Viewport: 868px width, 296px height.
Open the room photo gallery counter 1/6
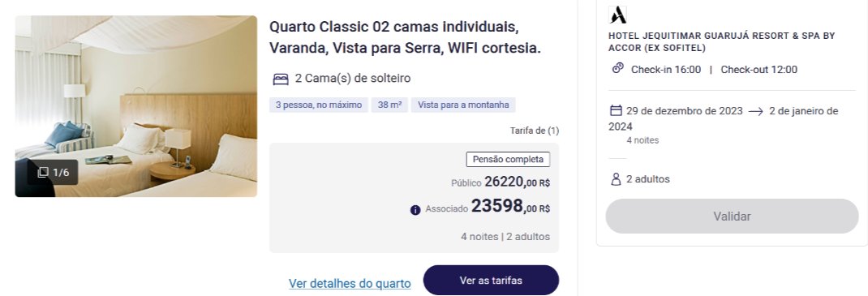pyautogui.click(x=54, y=172)
